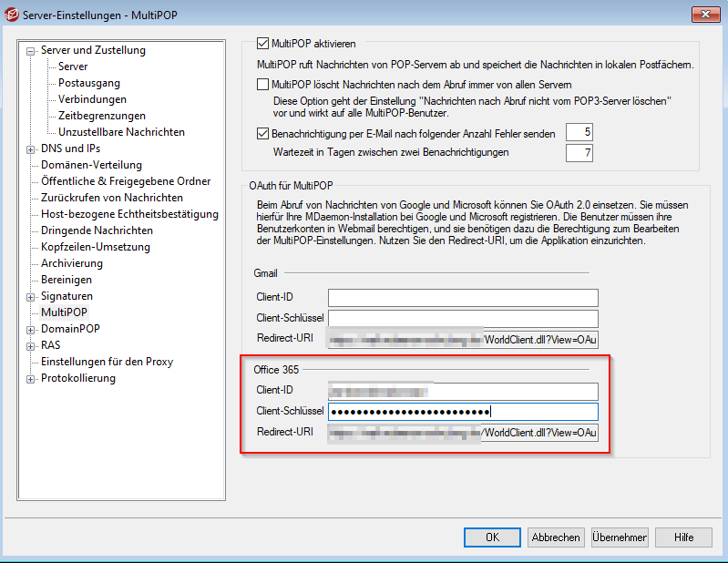728x563 pixels.
Task: Expand the DomainPOP tree node
Action: point(31,330)
